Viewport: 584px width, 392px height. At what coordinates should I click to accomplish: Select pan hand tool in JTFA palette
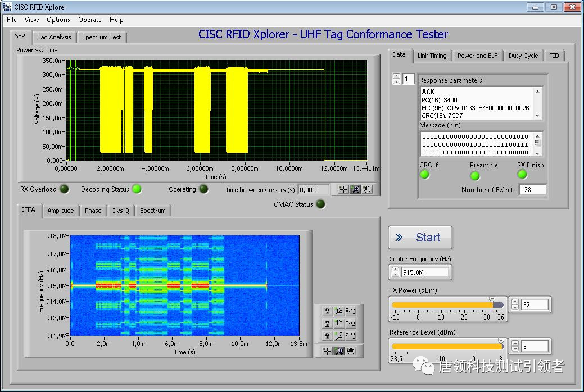[351, 351]
